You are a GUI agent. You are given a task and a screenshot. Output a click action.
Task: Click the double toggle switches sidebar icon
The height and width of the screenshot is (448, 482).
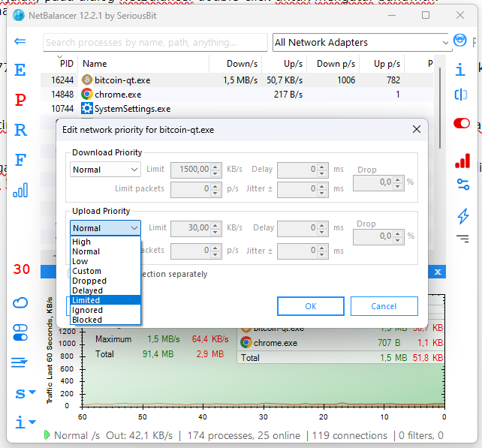20,332
